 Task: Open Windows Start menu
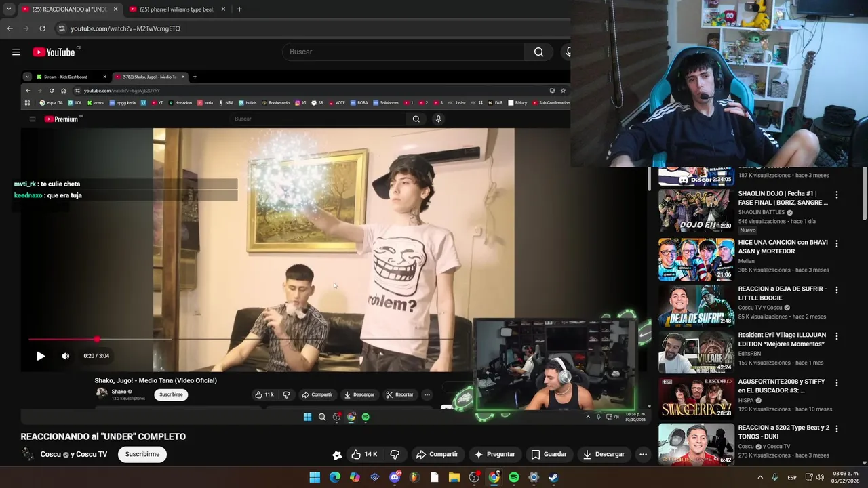[315, 477]
